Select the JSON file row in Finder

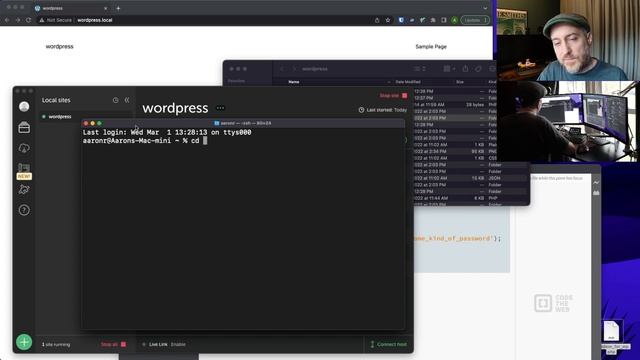[x=471, y=178]
